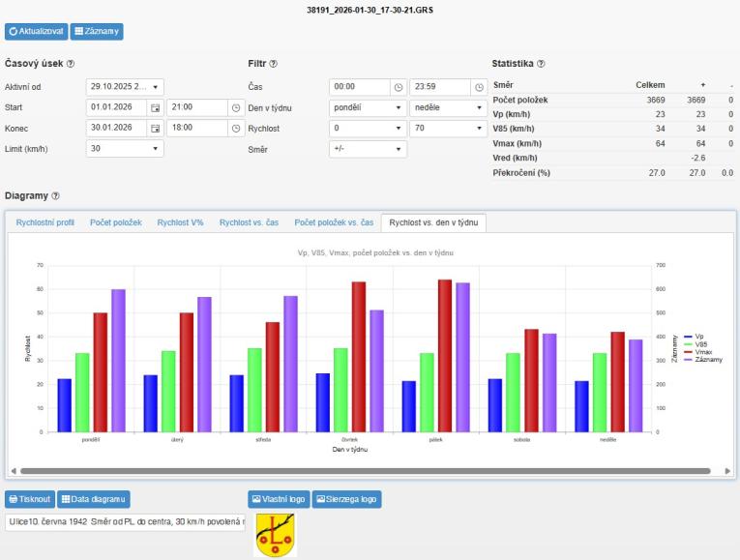Screen dimensions: 740x560
Task: Click the Aktualizovat button
Action: (36, 31)
